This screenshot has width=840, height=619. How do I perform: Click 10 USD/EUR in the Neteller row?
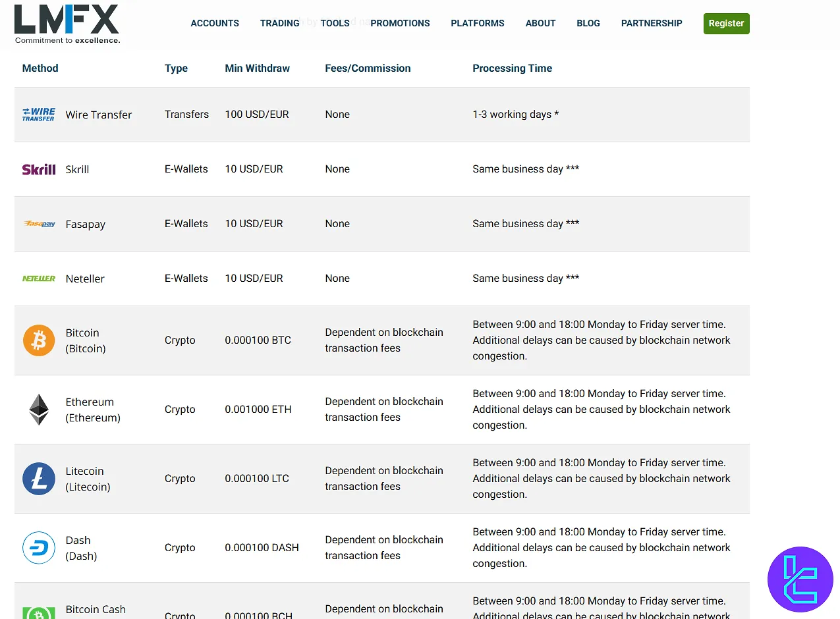pyautogui.click(x=254, y=279)
